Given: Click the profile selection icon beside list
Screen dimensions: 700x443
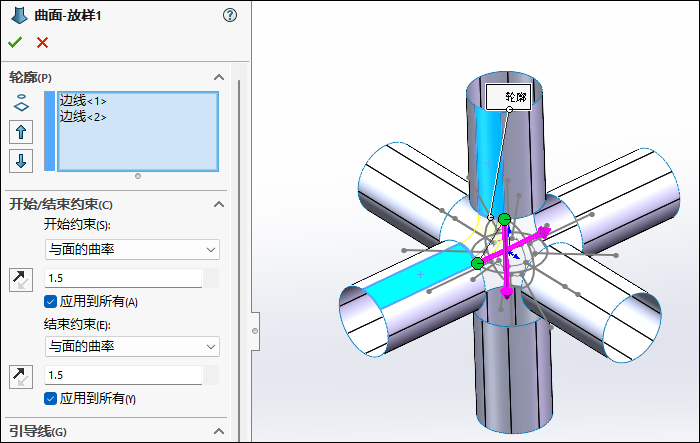Looking at the screenshot, I should pyautogui.click(x=21, y=103).
